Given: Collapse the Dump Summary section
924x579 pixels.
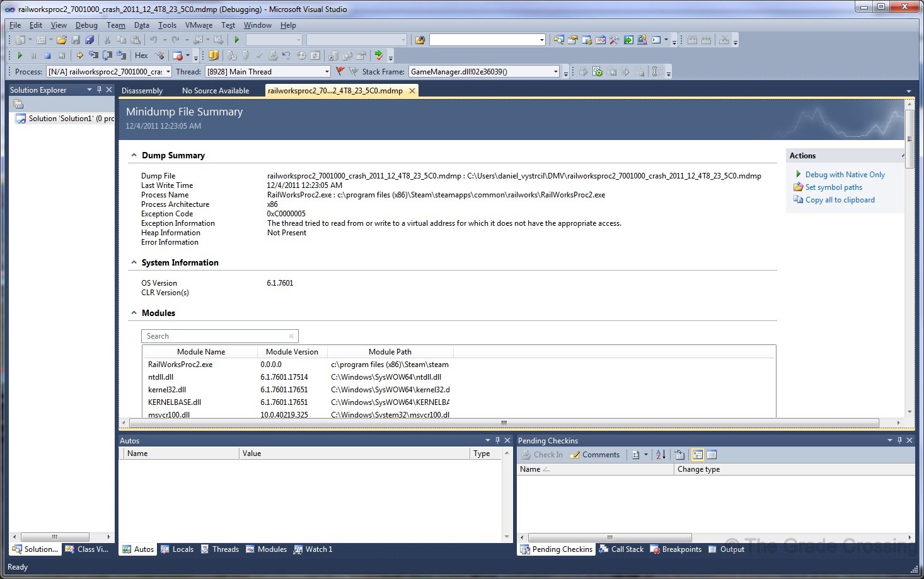Looking at the screenshot, I should click(134, 155).
